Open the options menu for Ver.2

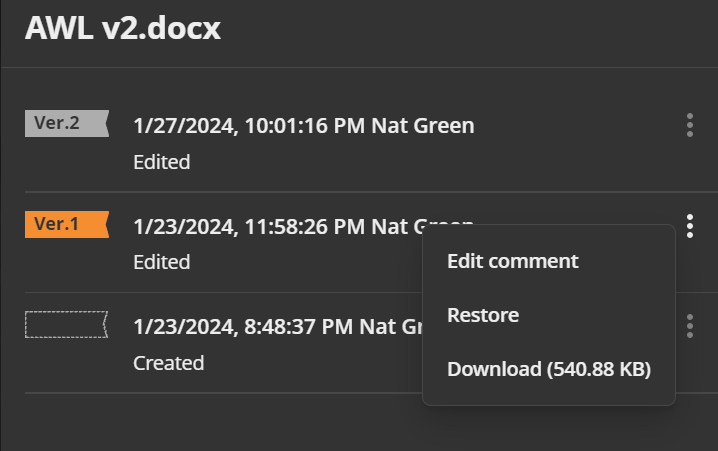click(x=690, y=125)
